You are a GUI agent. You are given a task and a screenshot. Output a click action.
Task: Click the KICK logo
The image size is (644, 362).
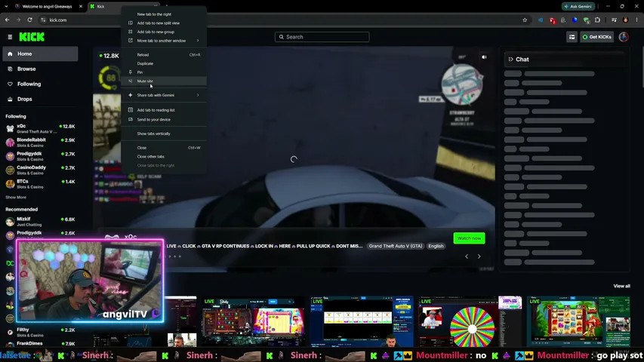point(32,37)
